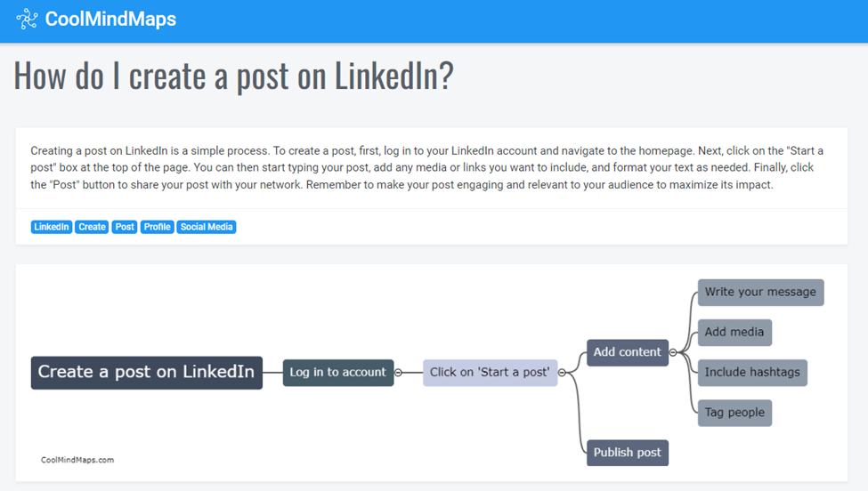Select the 'Add media' node

click(x=734, y=333)
